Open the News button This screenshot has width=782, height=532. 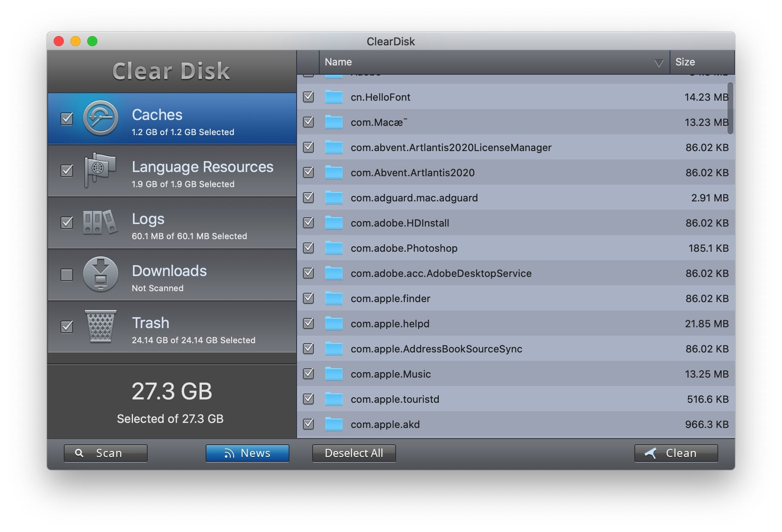248,453
